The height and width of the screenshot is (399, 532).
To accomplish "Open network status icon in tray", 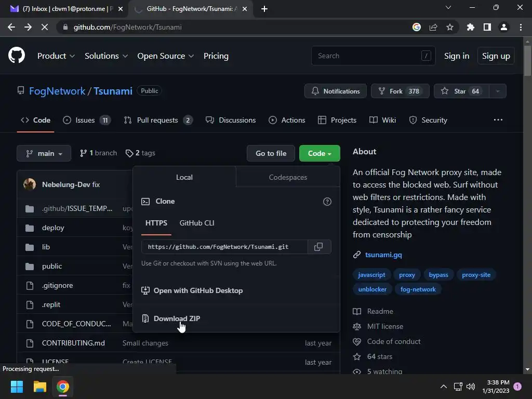I will point(458,387).
